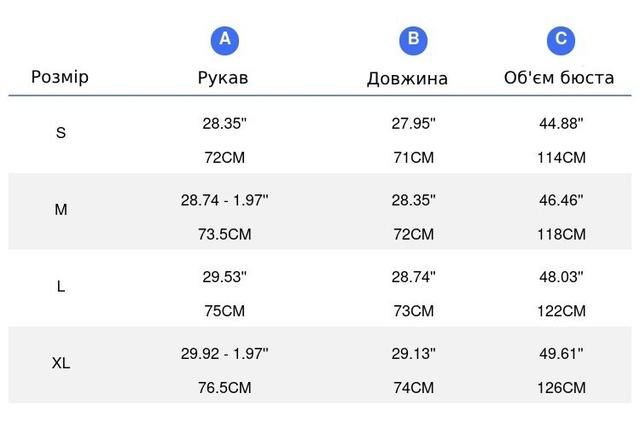
Task: Click the 76.5CM sleeve value
Action: pyautogui.click(x=224, y=388)
